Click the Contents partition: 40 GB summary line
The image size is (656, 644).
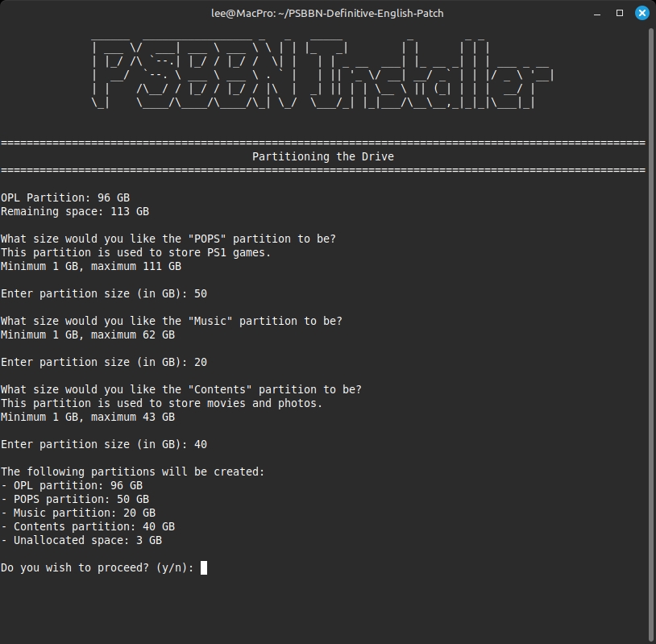pyautogui.click(x=88, y=526)
